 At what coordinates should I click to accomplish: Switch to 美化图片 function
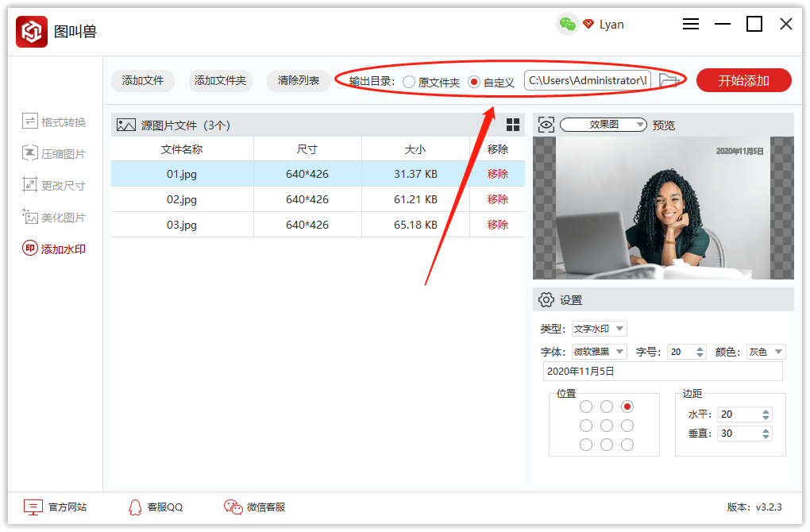point(54,217)
